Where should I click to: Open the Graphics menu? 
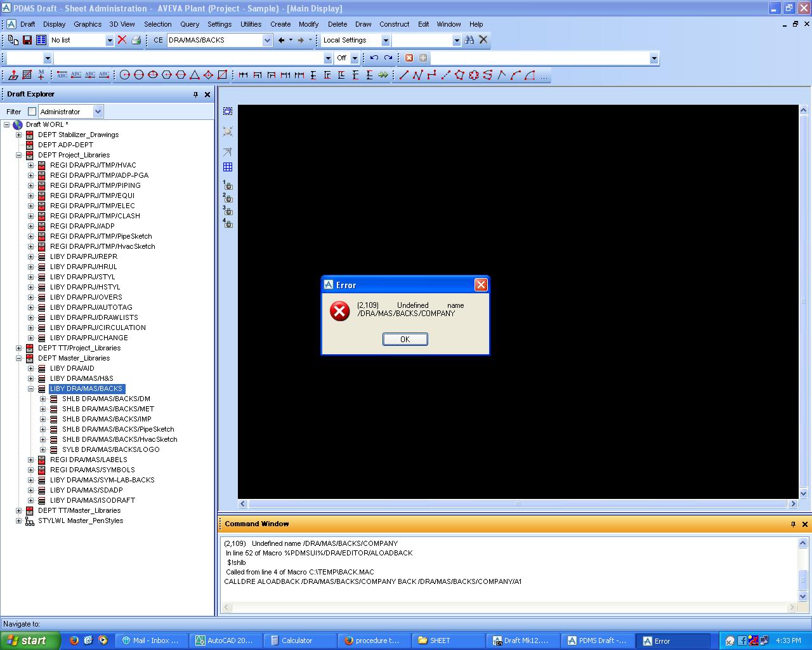pos(88,24)
